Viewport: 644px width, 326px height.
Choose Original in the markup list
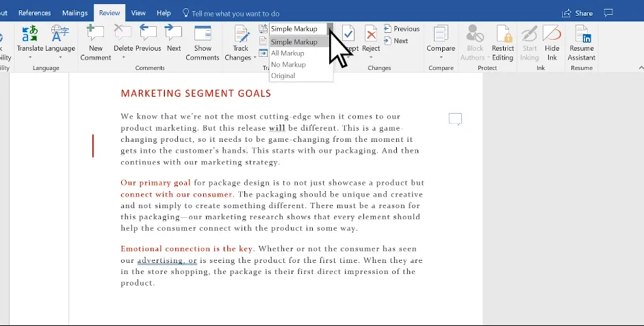tap(300, 75)
